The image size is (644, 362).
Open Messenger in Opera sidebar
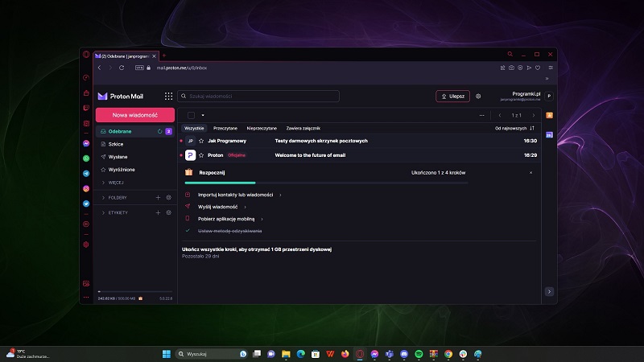pyautogui.click(x=86, y=144)
